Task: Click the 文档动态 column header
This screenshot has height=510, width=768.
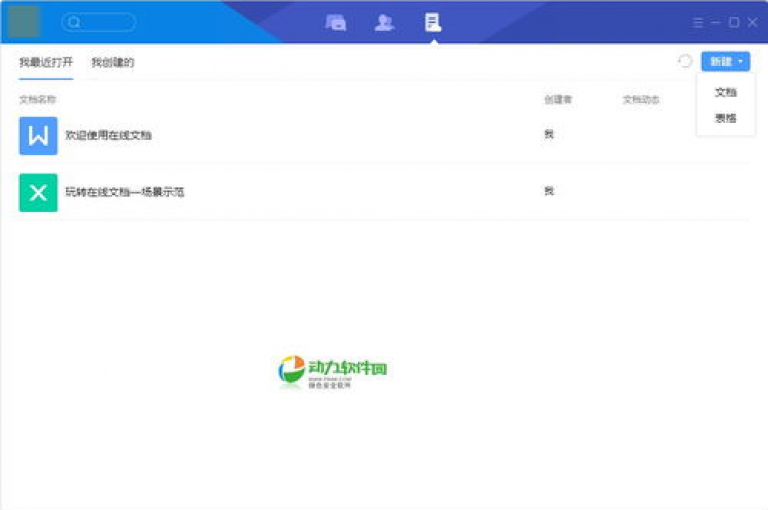Action: [641, 100]
